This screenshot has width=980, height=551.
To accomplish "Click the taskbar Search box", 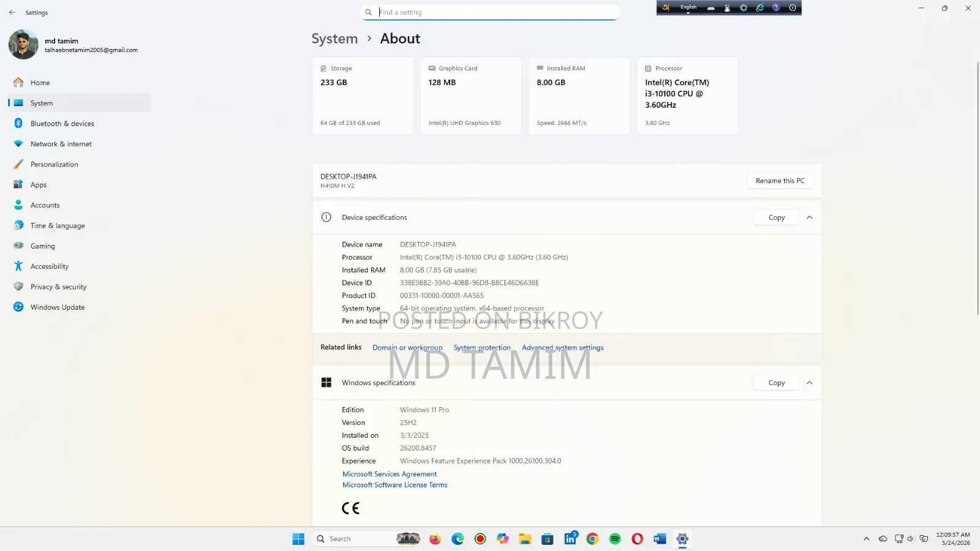I will pos(367,539).
